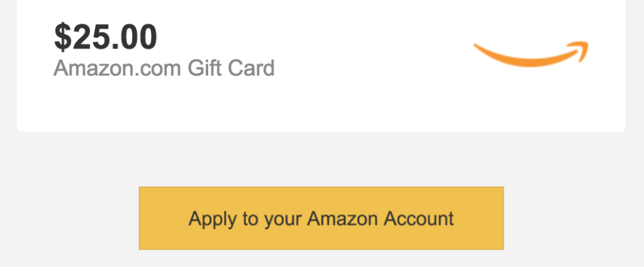Click the bold gift card value heading

pos(106,37)
